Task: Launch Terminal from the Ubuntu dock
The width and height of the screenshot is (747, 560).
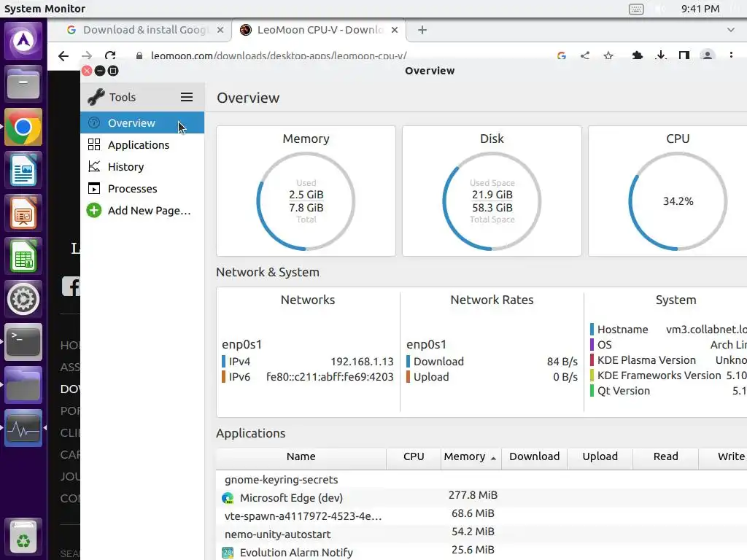Action: coord(23,342)
